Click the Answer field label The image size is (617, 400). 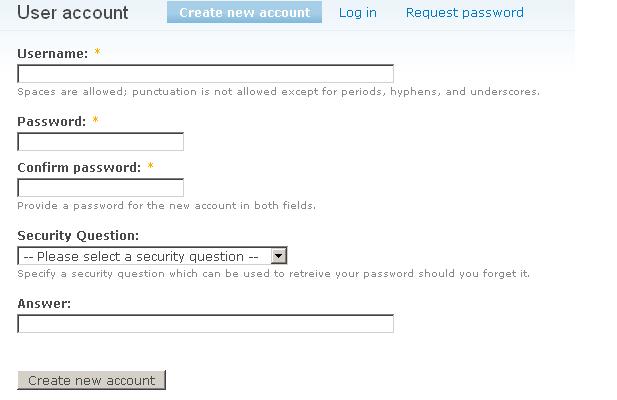(x=44, y=303)
